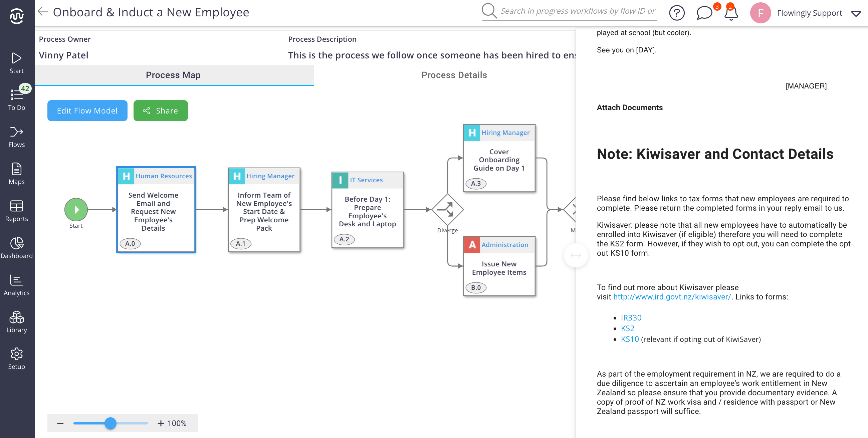Image resolution: width=868 pixels, height=438 pixels.
Task: Select the Process Map tab
Action: click(x=173, y=75)
